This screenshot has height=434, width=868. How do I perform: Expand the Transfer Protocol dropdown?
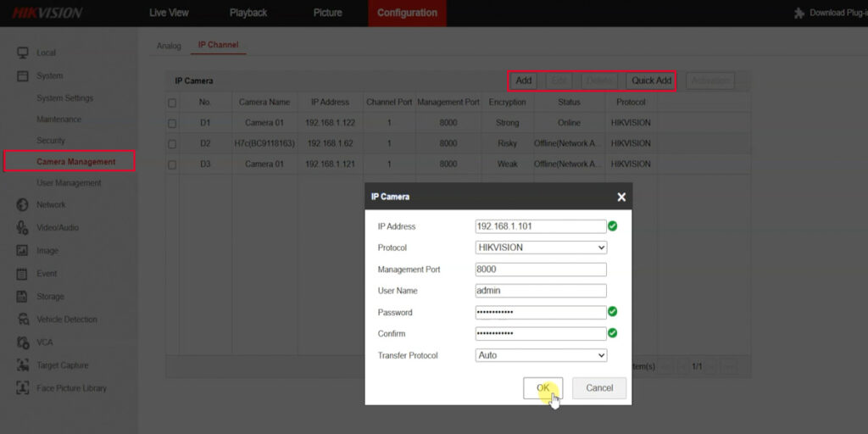[x=541, y=355]
